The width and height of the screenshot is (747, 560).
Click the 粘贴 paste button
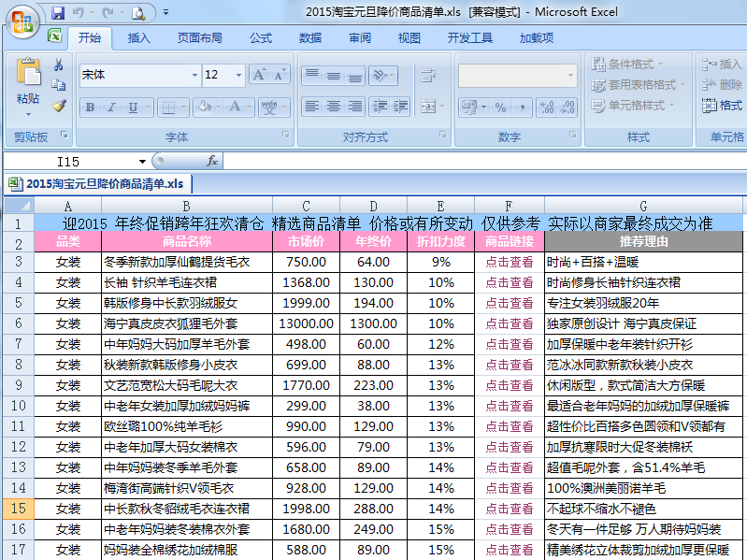pos(28,84)
